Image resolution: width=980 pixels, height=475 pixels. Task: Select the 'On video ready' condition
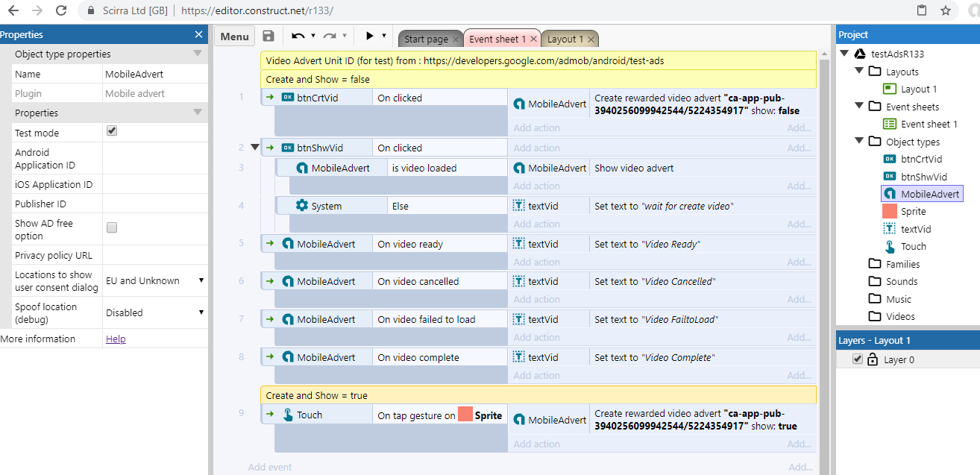(439, 244)
